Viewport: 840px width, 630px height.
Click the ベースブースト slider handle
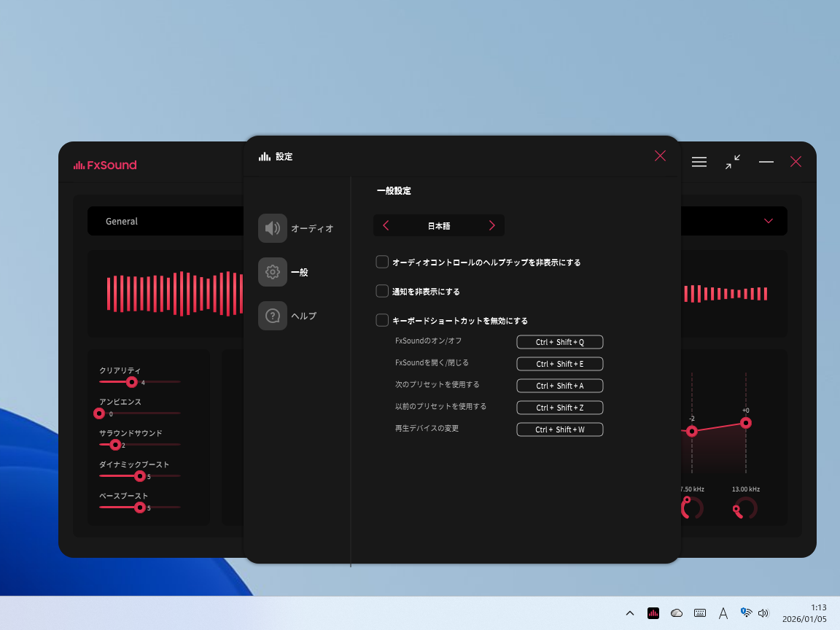[140, 507]
